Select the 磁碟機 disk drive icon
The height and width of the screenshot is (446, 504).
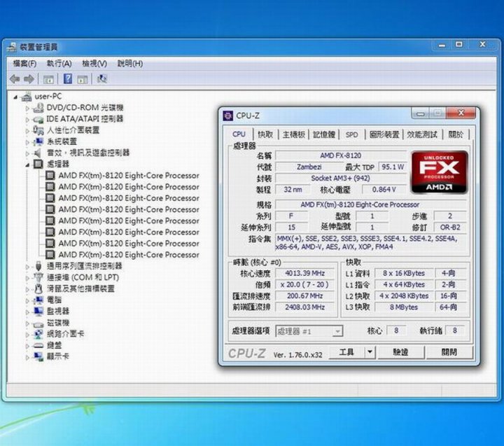38,323
